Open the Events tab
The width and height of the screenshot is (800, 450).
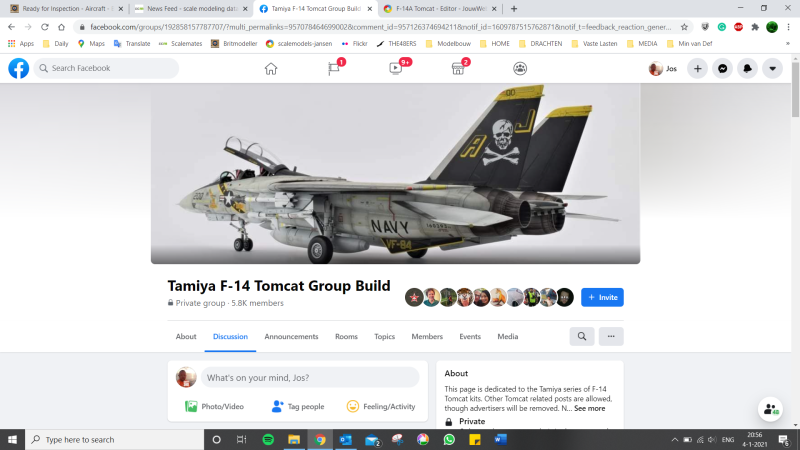(x=470, y=336)
